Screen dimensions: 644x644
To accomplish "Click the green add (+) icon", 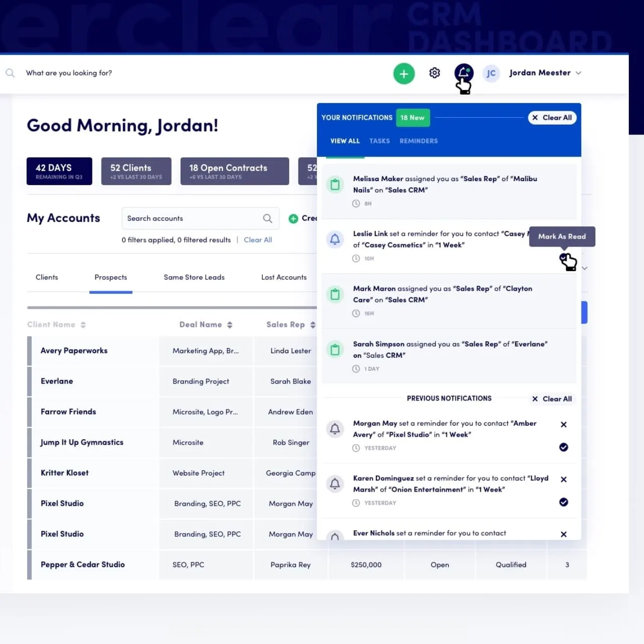I will click(x=404, y=73).
